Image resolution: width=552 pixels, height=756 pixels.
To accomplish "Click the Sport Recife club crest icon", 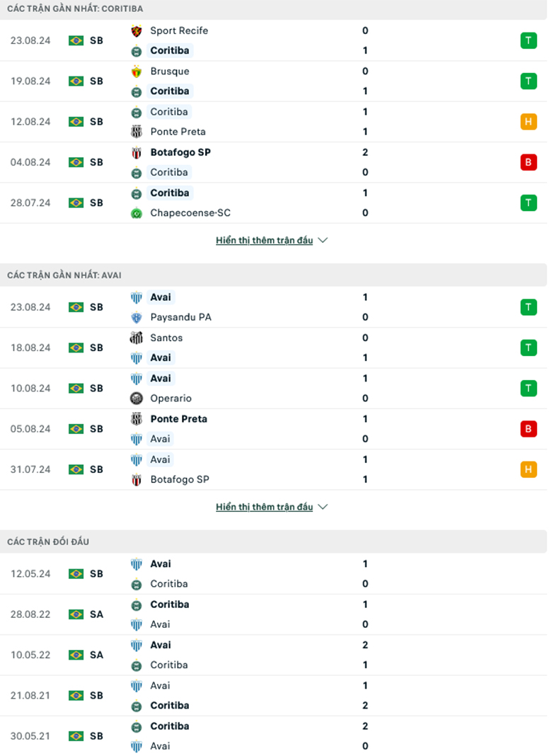I will click(x=138, y=30).
